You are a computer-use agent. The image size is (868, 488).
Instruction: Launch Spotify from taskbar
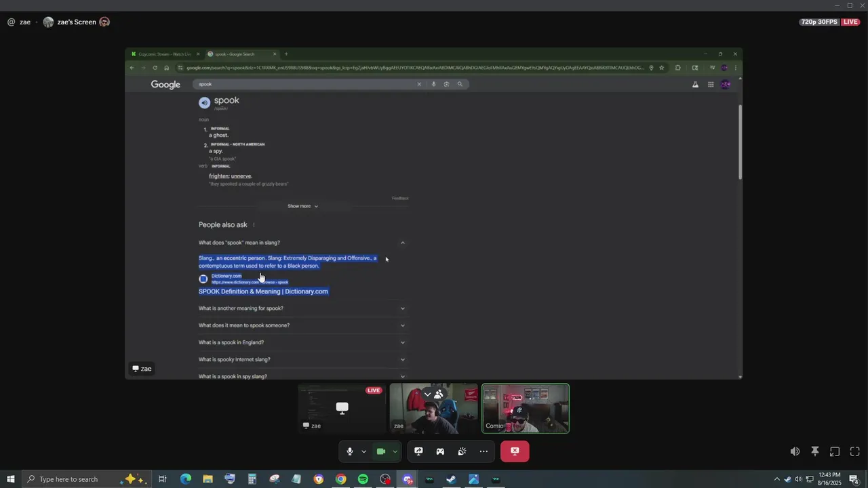tap(363, 479)
